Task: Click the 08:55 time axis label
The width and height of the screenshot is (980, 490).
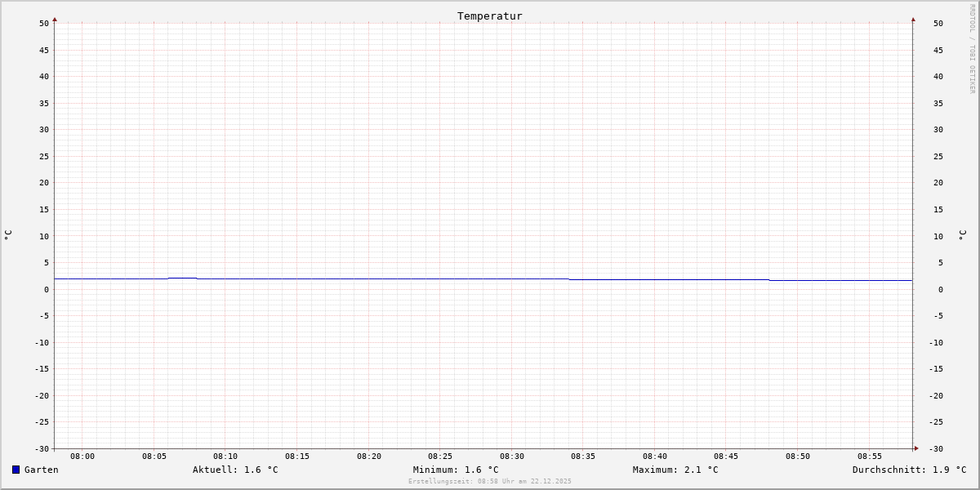Action: [870, 457]
